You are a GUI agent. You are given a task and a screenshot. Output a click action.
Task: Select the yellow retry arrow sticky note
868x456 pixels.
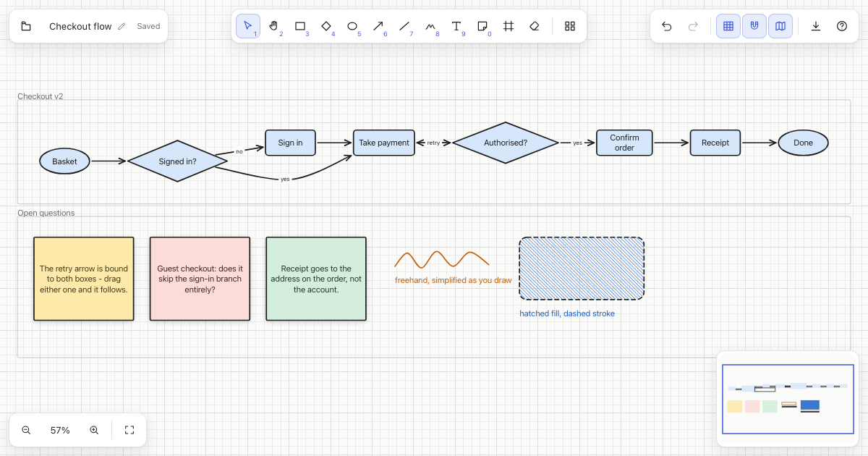(x=84, y=279)
